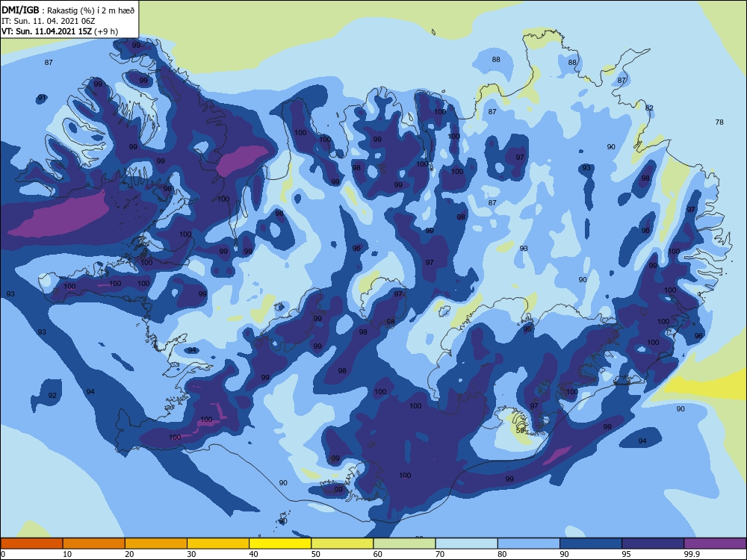Select the pale blue 70–80 legend swatch
Image resolution: width=747 pixels, height=560 pixels.
pos(466,544)
